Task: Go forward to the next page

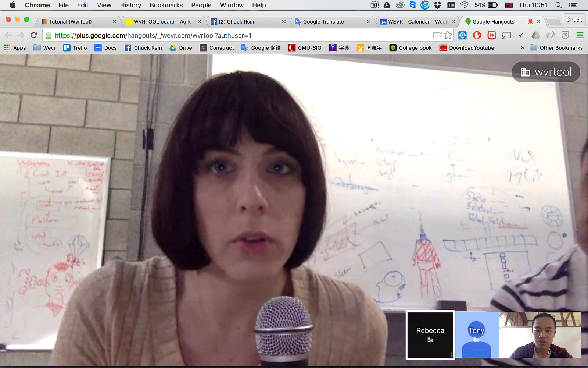Action: click(x=21, y=35)
